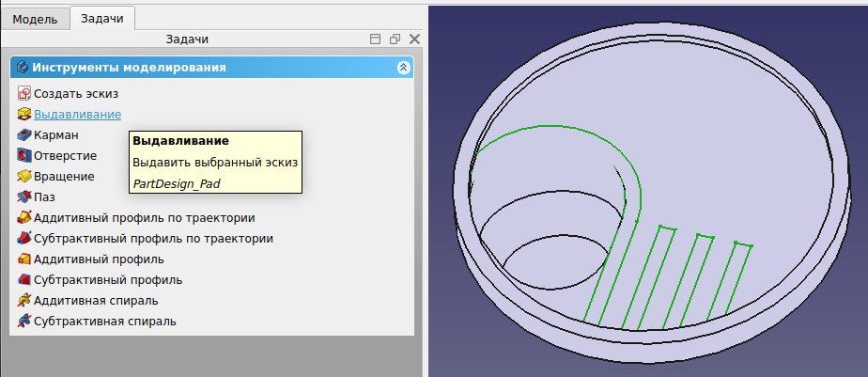The height and width of the screenshot is (377, 868).
Task: Select the Задачи tab
Action: [101, 18]
